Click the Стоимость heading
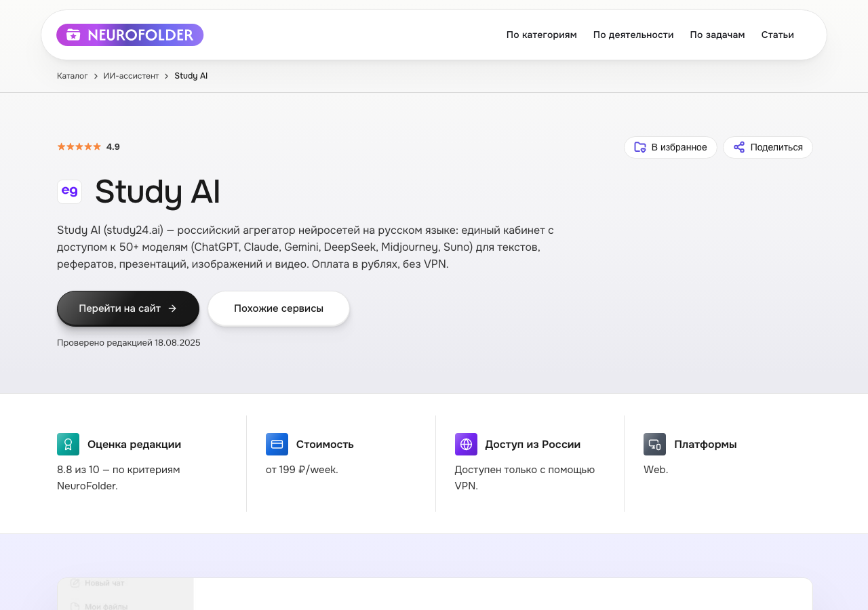Image resolution: width=868 pixels, height=610 pixels. tap(325, 445)
